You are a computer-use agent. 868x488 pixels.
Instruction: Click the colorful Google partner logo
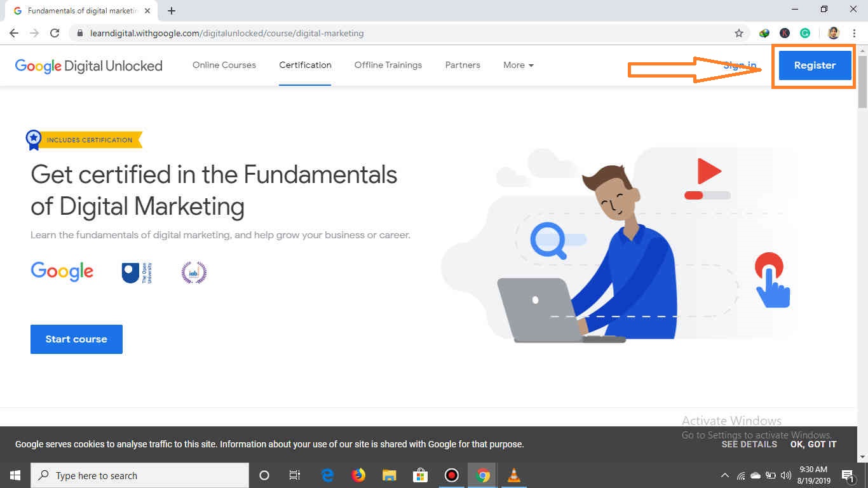[62, 272]
